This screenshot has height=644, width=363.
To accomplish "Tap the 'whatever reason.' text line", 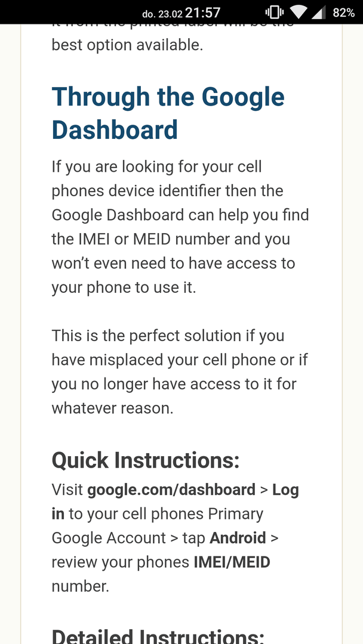I will [113, 408].
